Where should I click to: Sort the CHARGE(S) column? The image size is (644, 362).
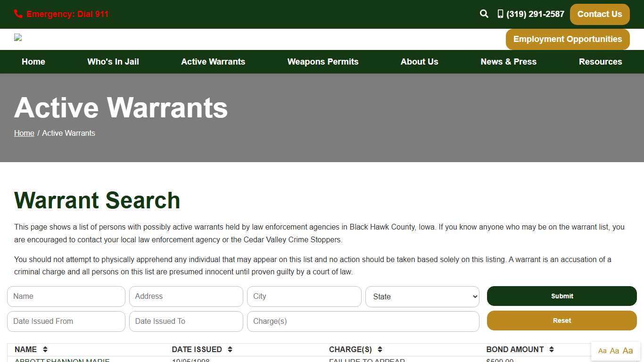(380, 349)
